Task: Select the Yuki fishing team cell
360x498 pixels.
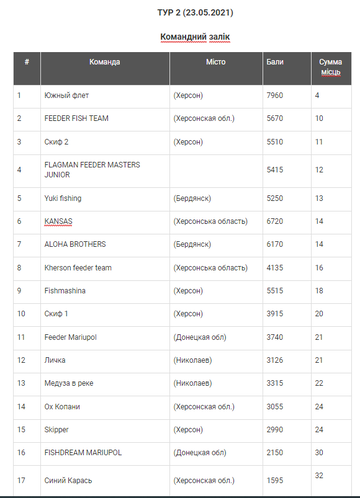Action: pos(105,199)
